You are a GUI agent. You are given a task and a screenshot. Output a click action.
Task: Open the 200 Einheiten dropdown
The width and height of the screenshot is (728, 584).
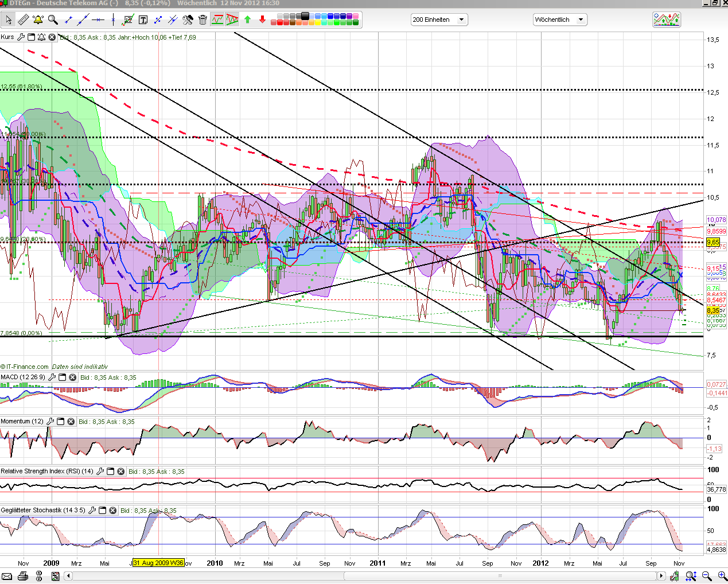(439, 20)
